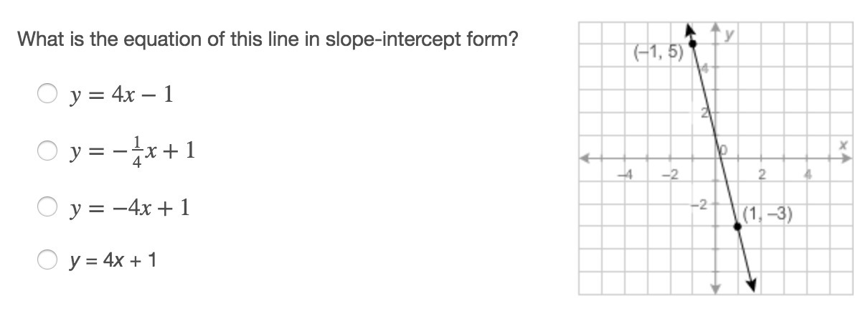Click the arrowhead at the bottom of the y-axis

pos(715,289)
